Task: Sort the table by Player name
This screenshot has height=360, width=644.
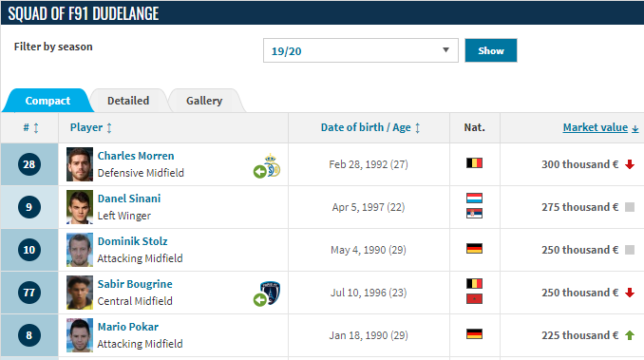Action: click(91, 127)
